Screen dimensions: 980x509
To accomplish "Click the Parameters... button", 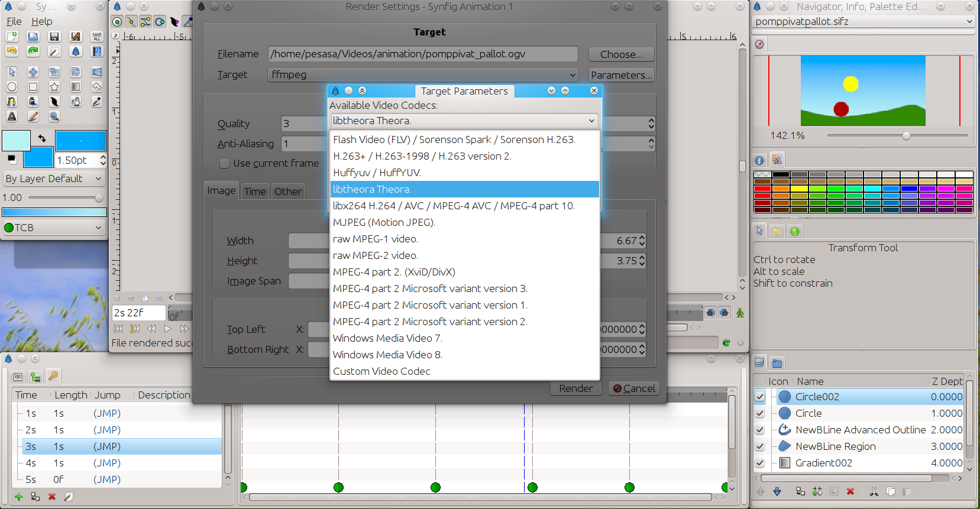I will pyautogui.click(x=621, y=75).
